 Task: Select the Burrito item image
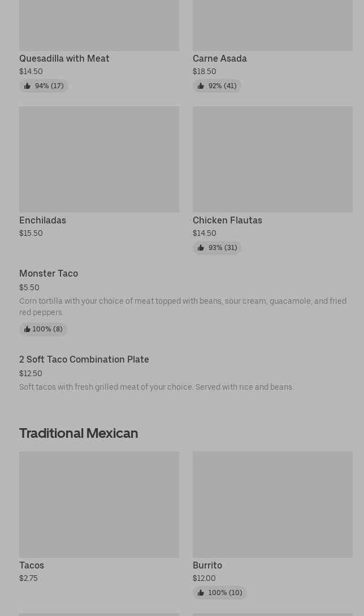coord(272,505)
